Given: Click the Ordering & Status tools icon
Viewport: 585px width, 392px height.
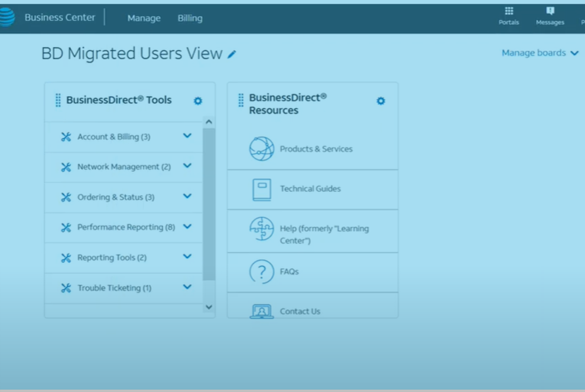Looking at the screenshot, I should point(66,197).
